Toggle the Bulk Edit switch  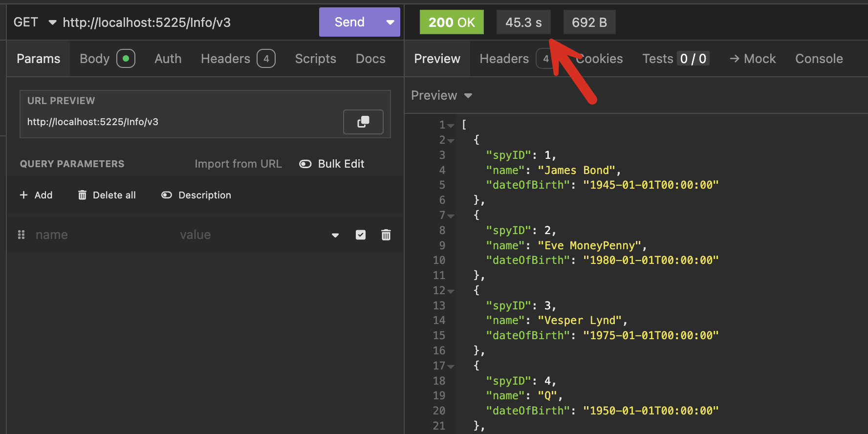coord(305,164)
